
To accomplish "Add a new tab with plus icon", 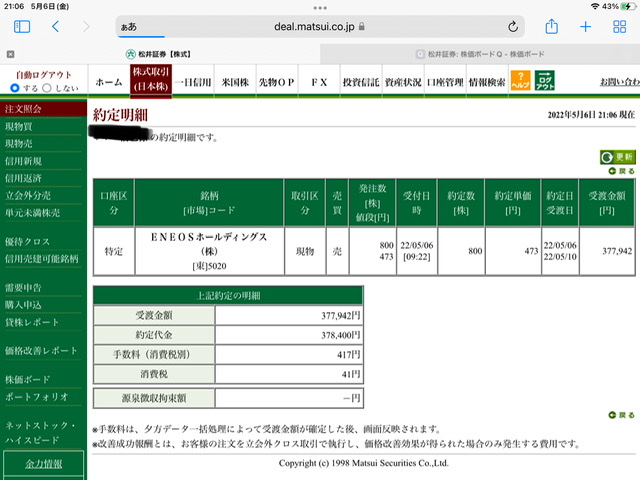I will point(585,27).
